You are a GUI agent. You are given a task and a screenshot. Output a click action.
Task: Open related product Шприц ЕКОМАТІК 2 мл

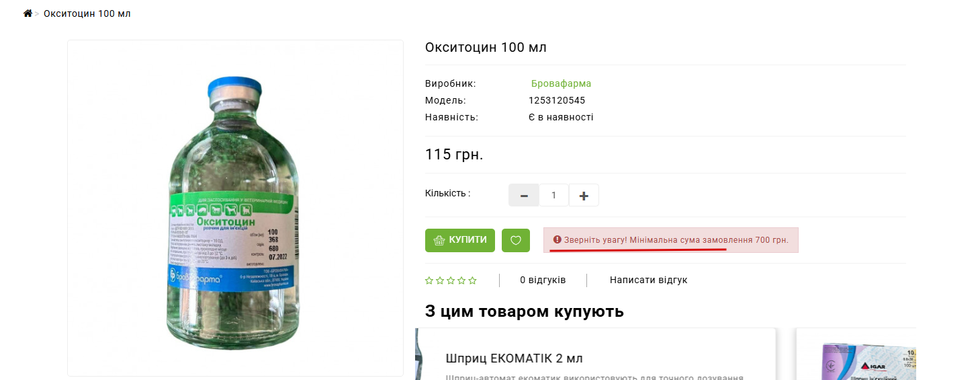click(514, 358)
